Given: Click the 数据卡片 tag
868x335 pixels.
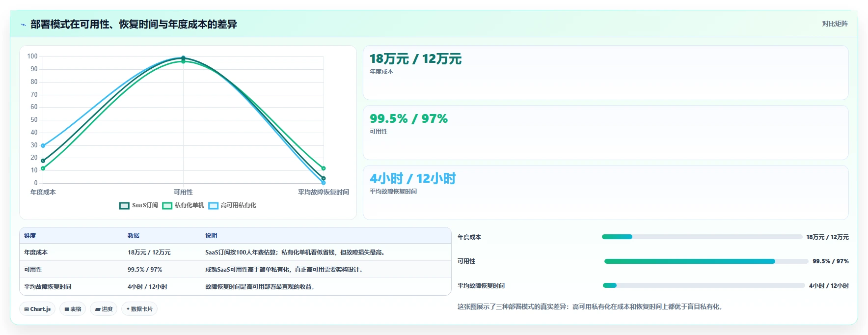Looking at the screenshot, I should [139, 309].
